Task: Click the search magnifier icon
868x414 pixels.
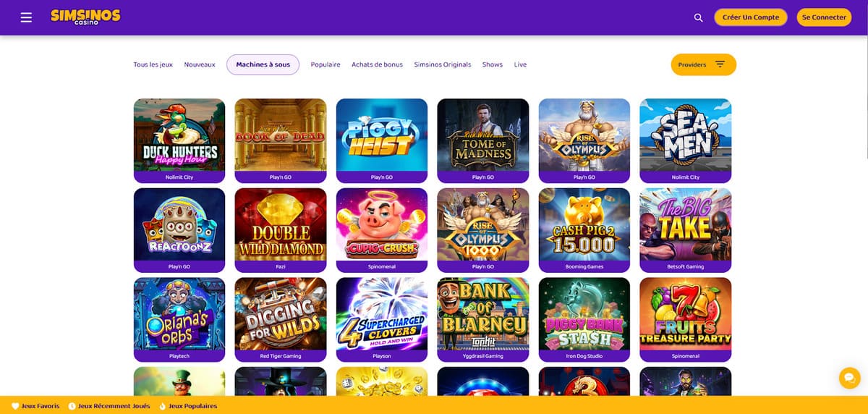Action: tap(698, 17)
